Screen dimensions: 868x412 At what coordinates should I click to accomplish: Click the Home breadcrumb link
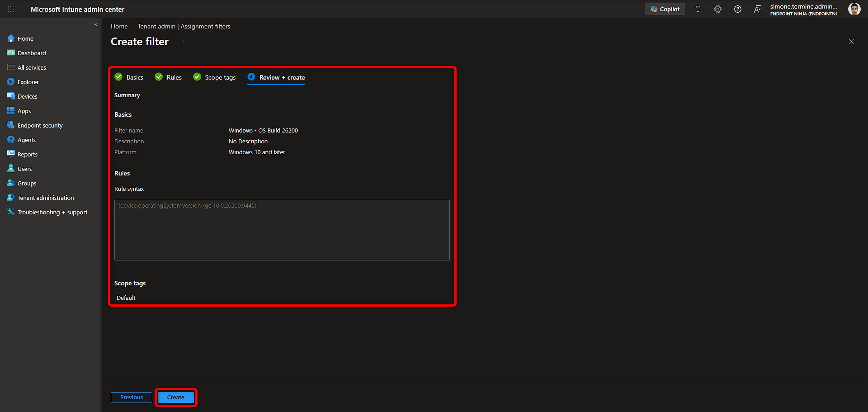click(x=119, y=26)
